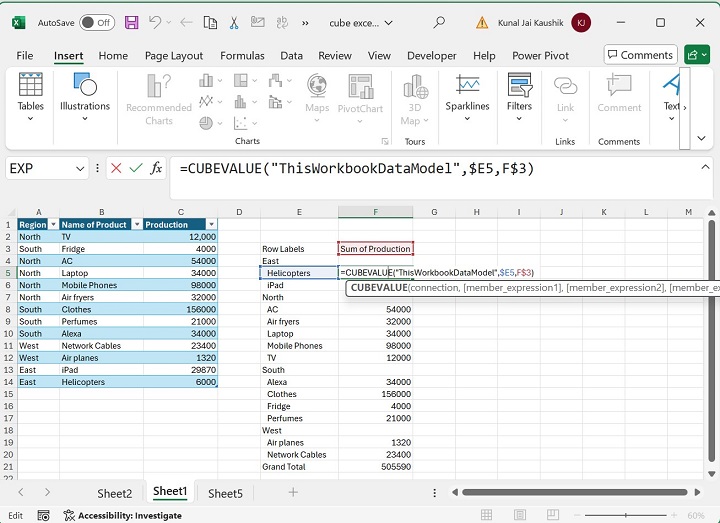Image resolution: width=720 pixels, height=523 pixels.
Task: Open the Formulas ribbon tab
Action: click(242, 56)
